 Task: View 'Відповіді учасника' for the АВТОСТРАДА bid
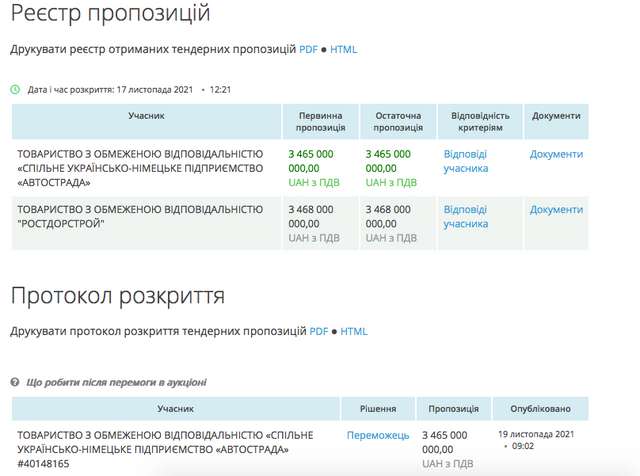pyautogui.click(x=466, y=161)
